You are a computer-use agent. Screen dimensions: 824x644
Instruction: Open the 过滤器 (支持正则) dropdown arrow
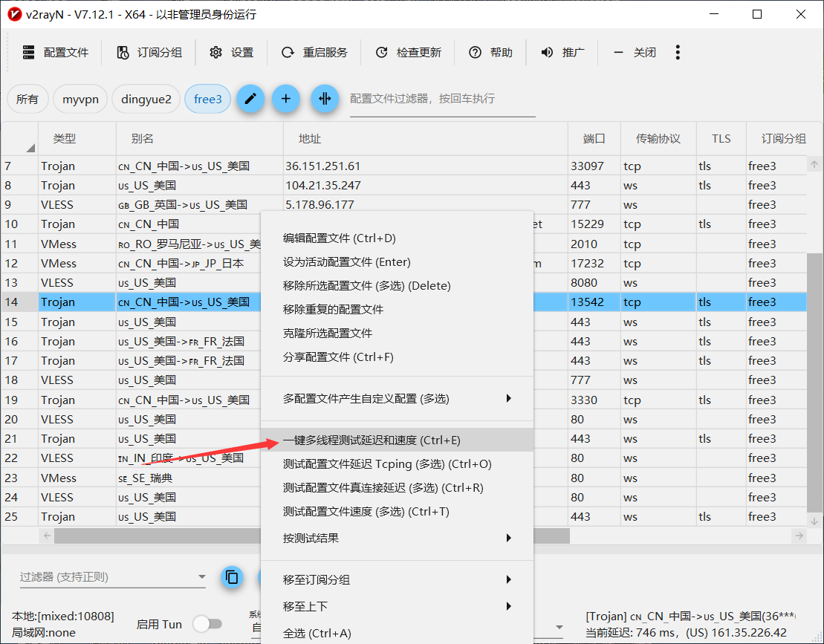tap(201, 577)
